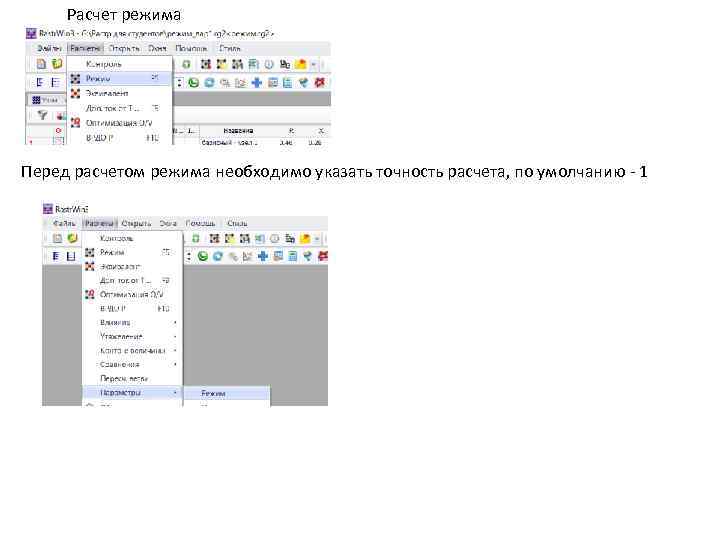Open the Помощь menu in the upper RastrWin3 window

[x=191, y=48]
